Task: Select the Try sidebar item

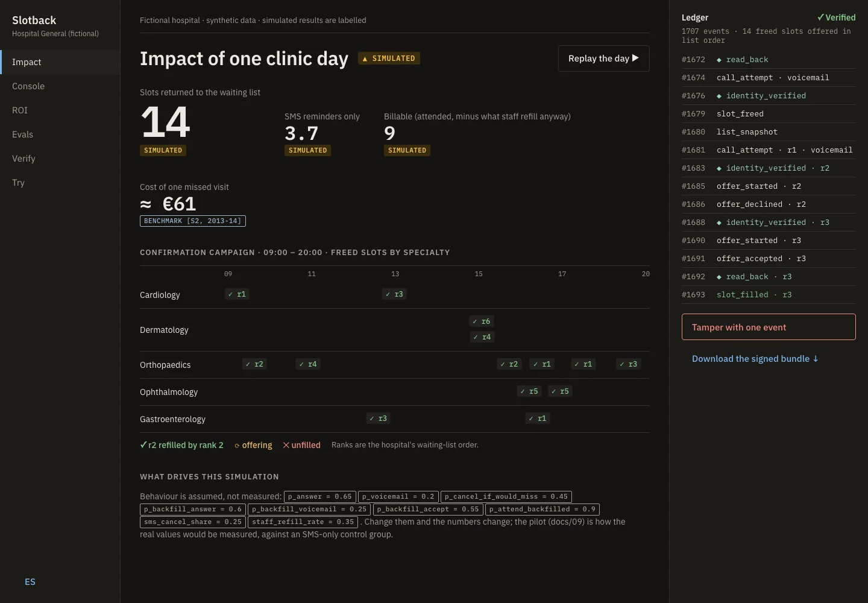Action: tap(60, 183)
